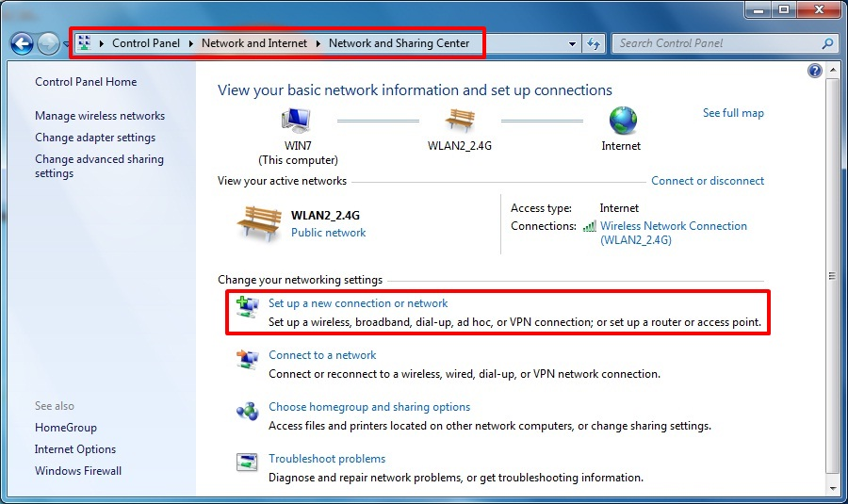Select Control Panel in the breadcrumb
Screen dimensions: 848x504
pos(146,43)
